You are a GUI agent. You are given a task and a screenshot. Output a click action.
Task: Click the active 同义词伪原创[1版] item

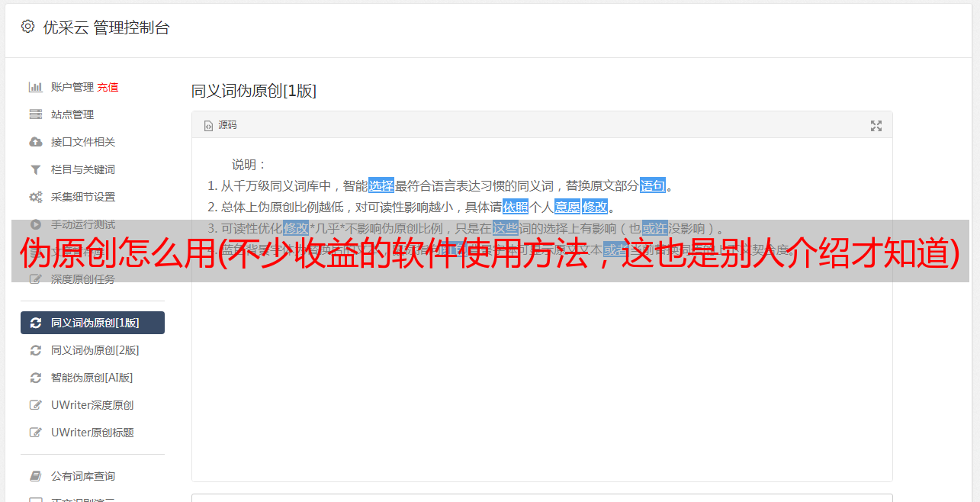92,323
